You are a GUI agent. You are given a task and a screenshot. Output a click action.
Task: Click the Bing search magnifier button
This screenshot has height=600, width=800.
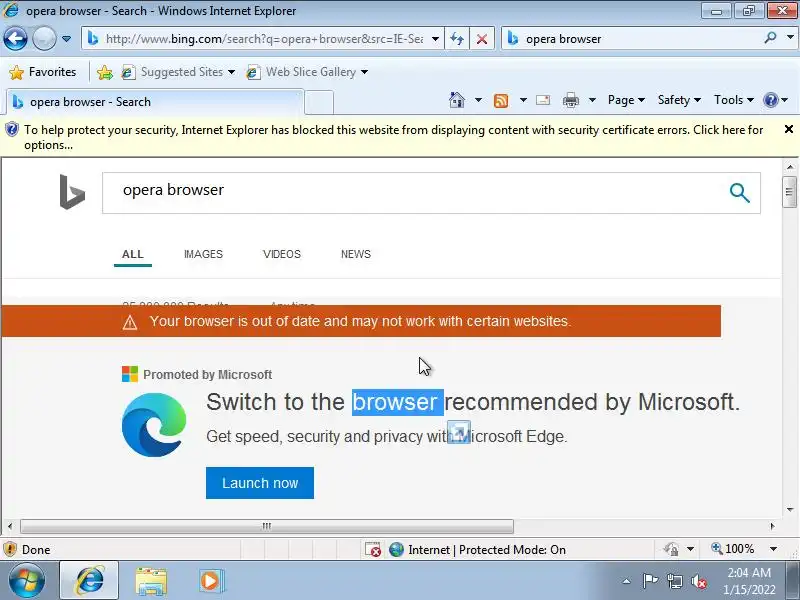pyautogui.click(x=739, y=193)
